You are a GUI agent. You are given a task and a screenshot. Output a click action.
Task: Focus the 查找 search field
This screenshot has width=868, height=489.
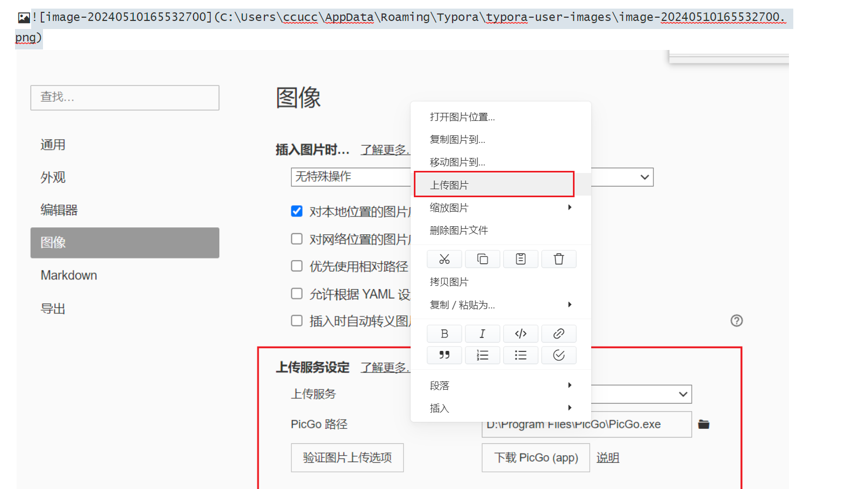[125, 98]
